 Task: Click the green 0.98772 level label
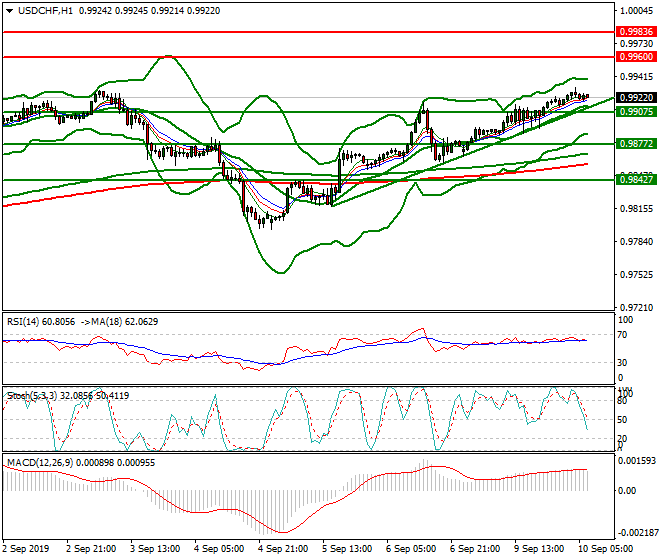pos(636,144)
